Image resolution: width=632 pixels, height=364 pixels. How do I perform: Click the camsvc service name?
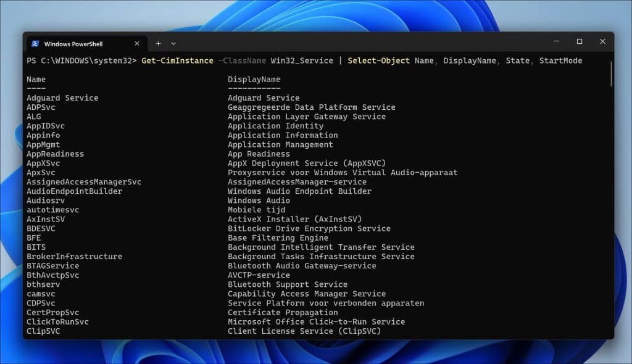[x=41, y=294]
